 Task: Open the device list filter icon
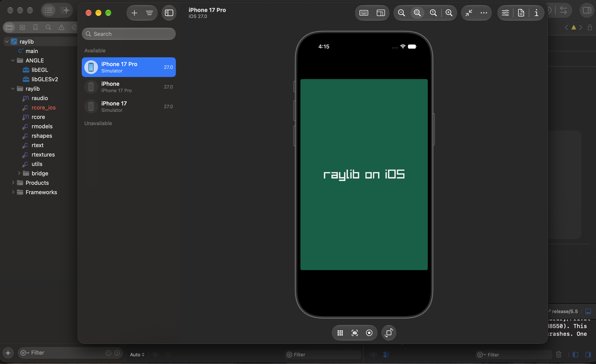point(150,13)
